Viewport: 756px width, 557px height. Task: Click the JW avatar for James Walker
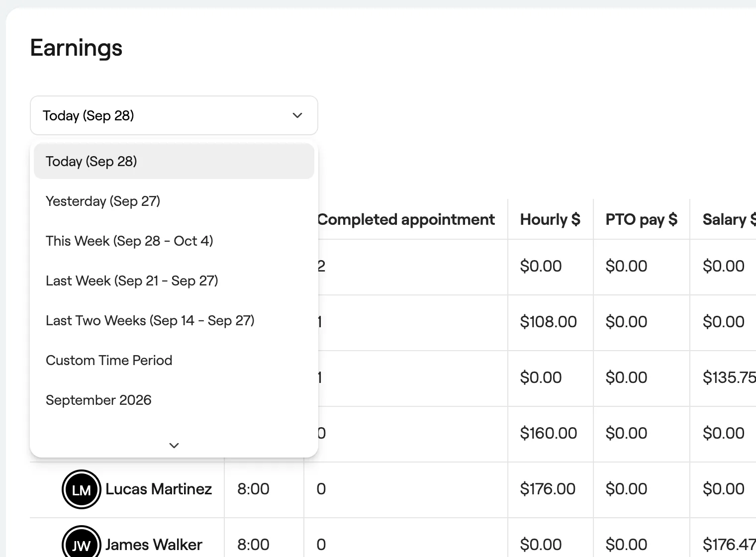coord(82,543)
